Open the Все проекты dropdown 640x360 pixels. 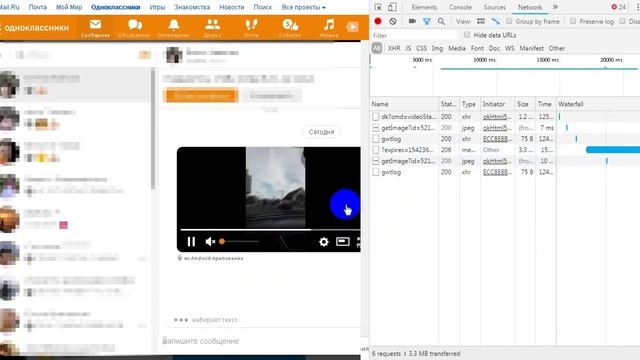pos(303,7)
